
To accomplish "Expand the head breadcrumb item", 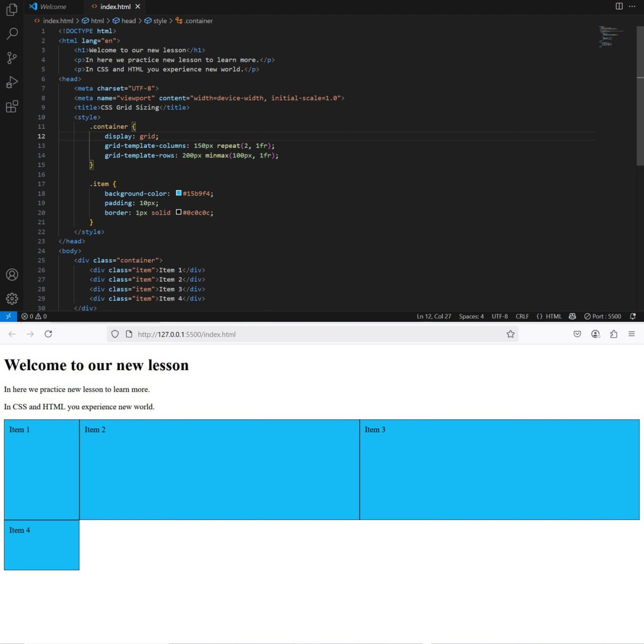I will click(128, 20).
